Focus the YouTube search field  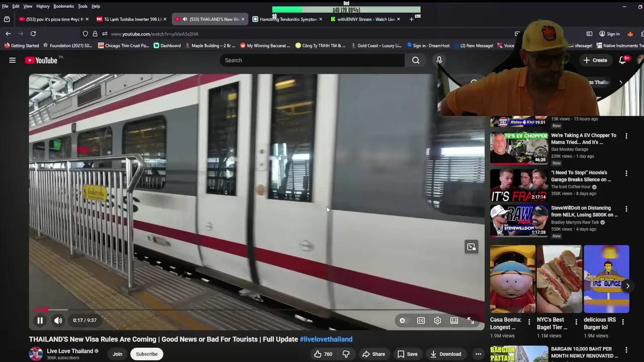point(312,60)
